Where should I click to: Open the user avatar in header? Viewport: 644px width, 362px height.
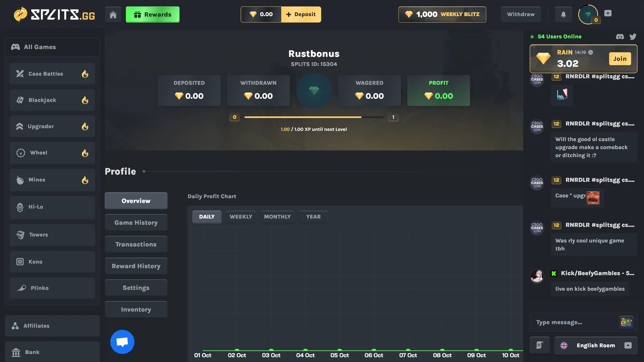[588, 14]
